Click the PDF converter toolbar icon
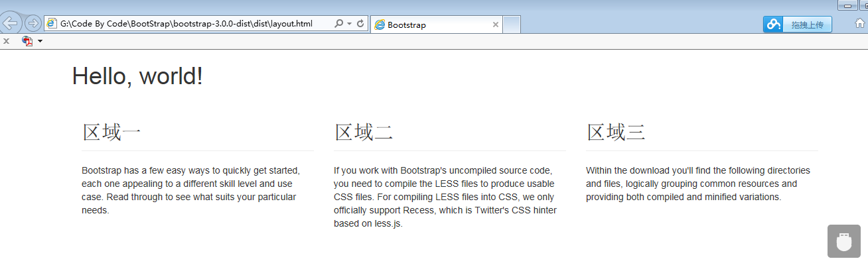This screenshot has height=277, width=868. [27, 41]
